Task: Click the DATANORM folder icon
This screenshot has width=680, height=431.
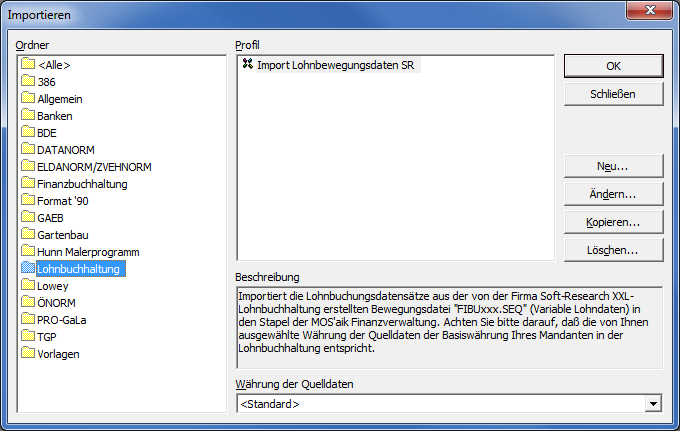Action: coord(28,149)
